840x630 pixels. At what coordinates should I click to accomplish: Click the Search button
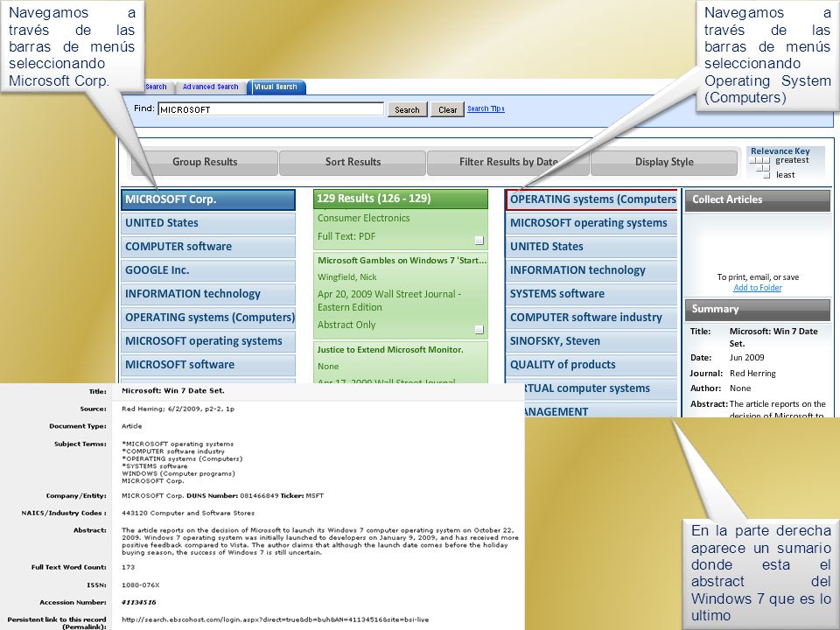click(407, 110)
